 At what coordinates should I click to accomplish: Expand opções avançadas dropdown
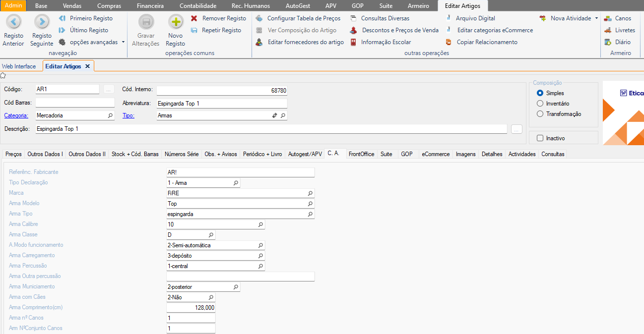coord(123,42)
